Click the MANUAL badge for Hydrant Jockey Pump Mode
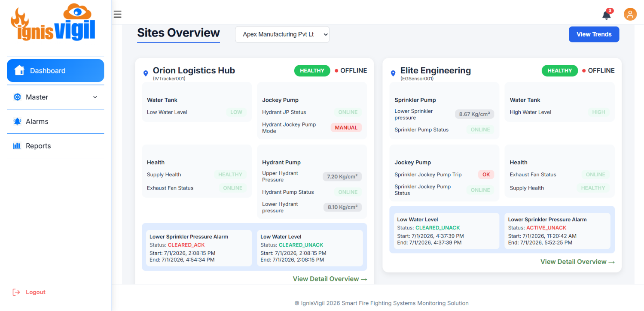Viewport: 644px width, 311px height. click(x=346, y=127)
